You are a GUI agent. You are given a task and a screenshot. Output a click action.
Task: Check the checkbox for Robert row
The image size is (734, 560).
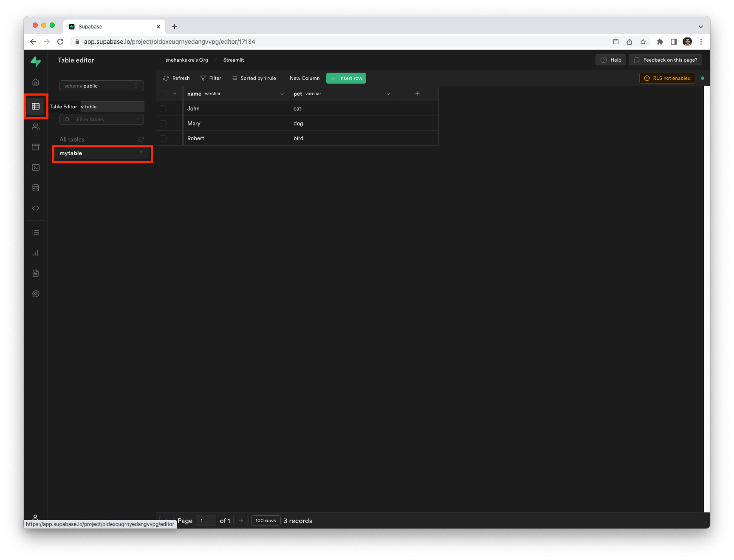(x=163, y=139)
